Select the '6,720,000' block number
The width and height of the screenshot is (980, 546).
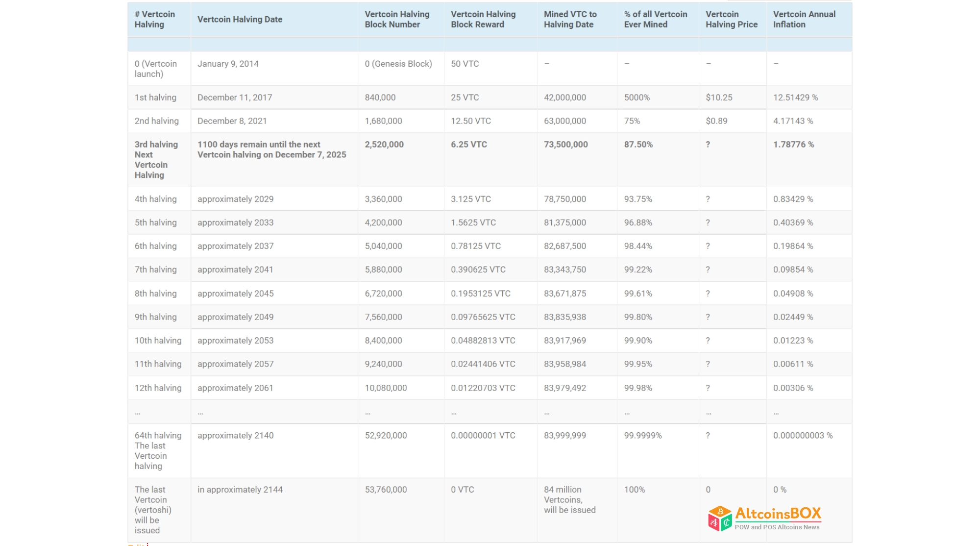pos(383,294)
